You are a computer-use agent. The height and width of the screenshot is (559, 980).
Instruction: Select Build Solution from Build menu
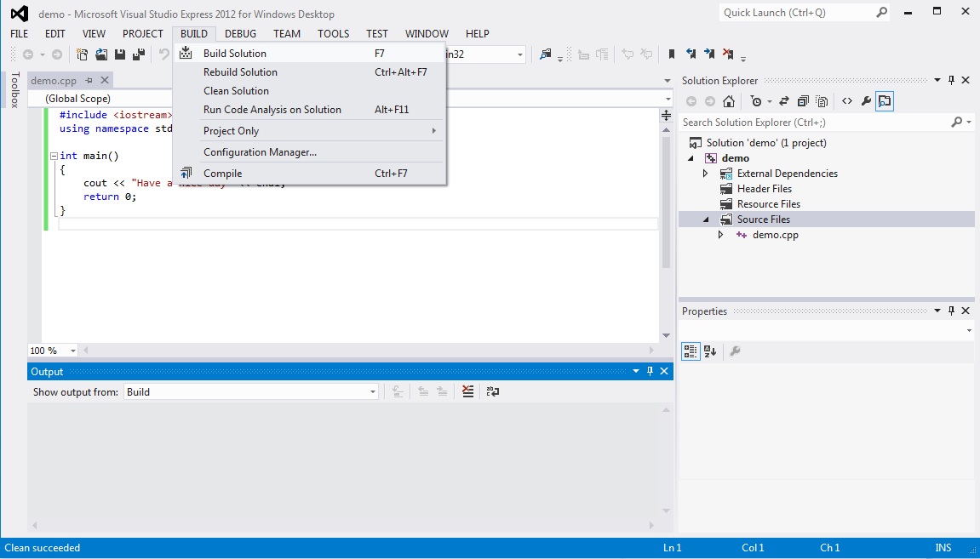click(x=309, y=53)
